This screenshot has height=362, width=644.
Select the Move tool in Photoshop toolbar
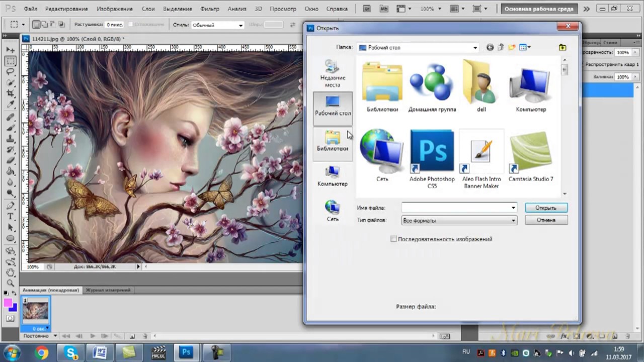[10, 50]
